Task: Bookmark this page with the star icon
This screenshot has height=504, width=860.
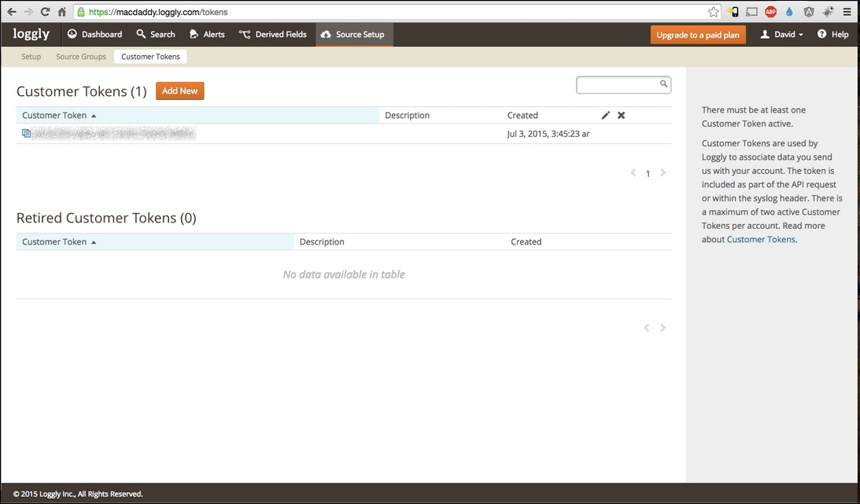Action: [x=713, y=12]
